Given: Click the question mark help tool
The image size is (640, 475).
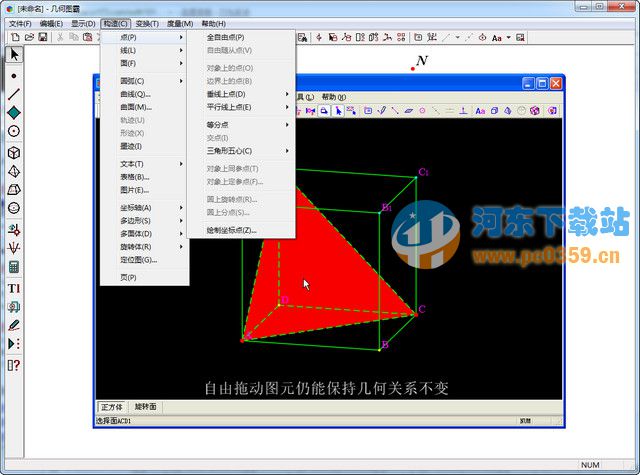Looking at the screenshot, I should click(x=14, y=365).
